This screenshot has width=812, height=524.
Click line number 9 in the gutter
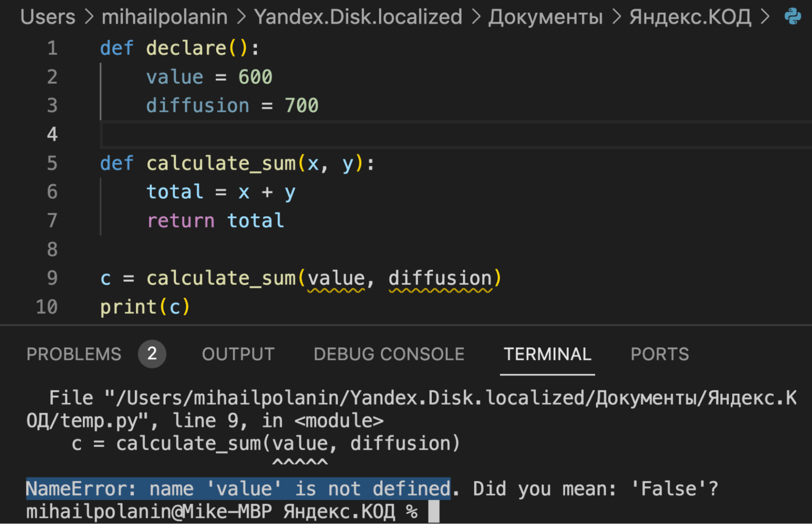(x=52, y=278)
